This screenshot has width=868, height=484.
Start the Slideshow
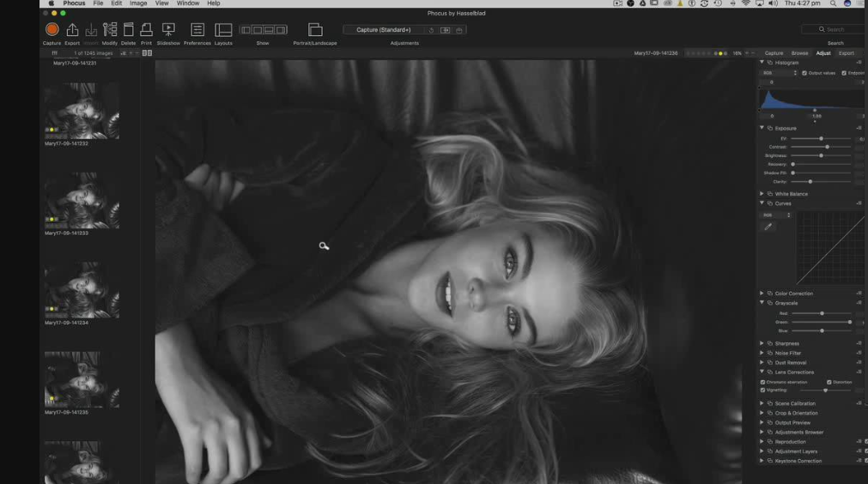(168, 30)
